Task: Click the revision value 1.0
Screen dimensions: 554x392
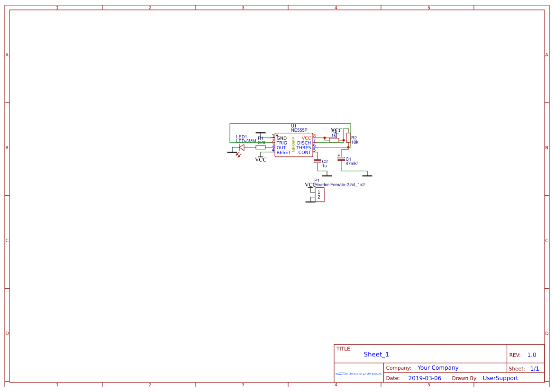Action: pyautogui.click(x=532, y=355)
